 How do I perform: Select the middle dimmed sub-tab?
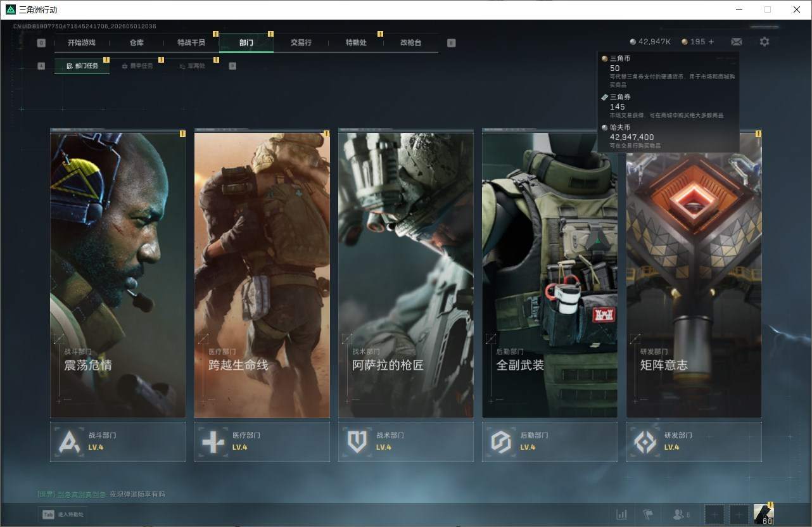137,66
